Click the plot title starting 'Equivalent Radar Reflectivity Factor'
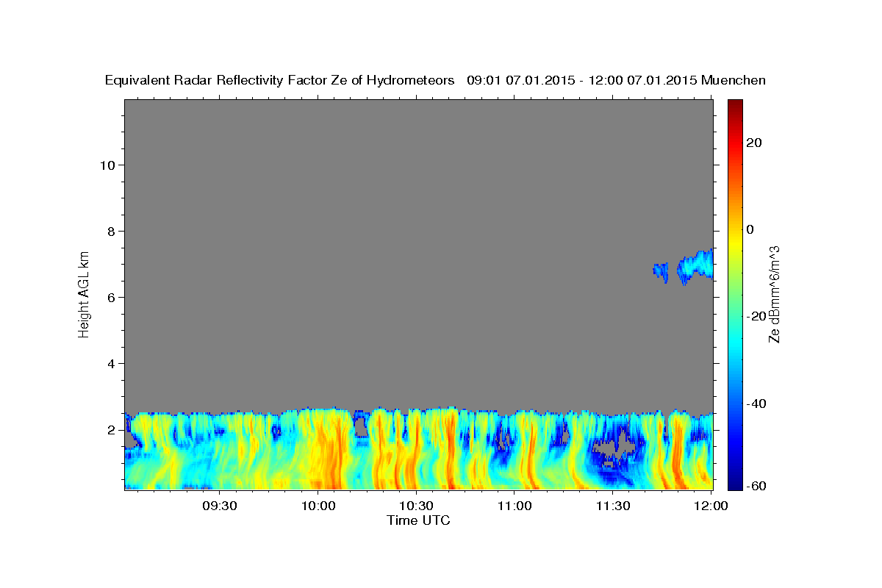This screenshot has height=588, width=882. (435, 81)
